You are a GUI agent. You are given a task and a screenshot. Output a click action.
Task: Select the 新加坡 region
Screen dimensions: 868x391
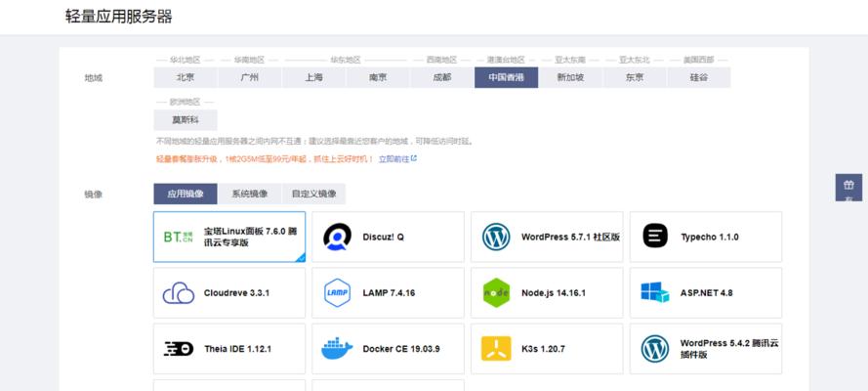pyautogui.click(x=571, y=77)
